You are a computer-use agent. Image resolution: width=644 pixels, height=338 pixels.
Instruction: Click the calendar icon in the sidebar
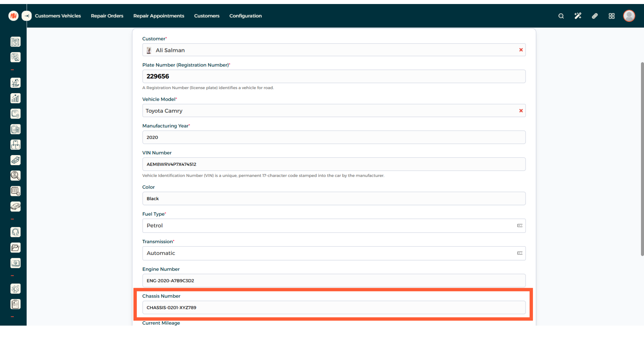(15, 191)
